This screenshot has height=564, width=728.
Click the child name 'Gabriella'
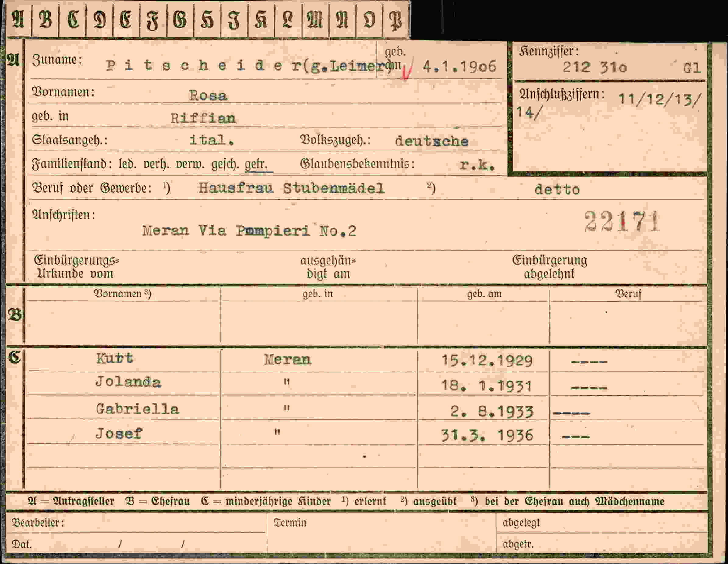[x=137, y=409]
